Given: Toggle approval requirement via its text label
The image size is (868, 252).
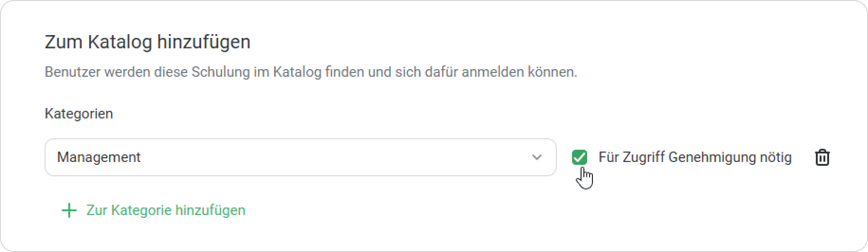Looking at the screenshot, I should (695, 157).
